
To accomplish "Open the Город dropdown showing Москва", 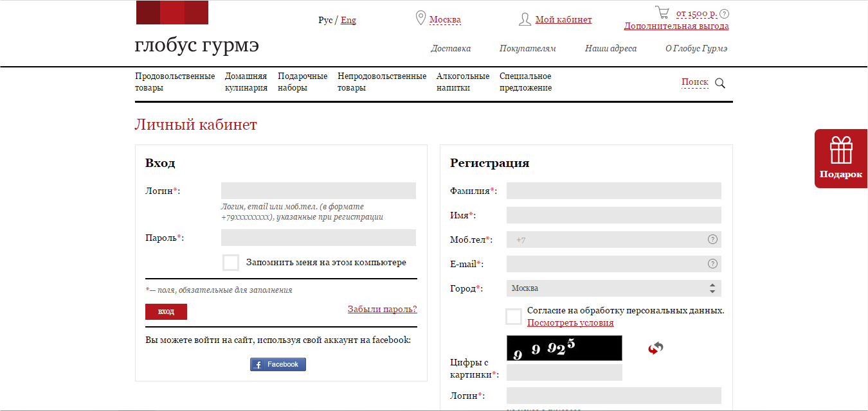I will (614, 288).
